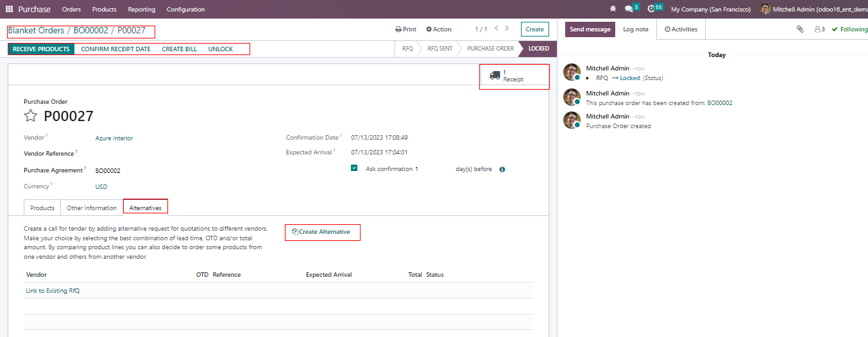Expand the Configuration menu
Image resolution: width=868 pixels, height=337 pixels.
point(185,9)
